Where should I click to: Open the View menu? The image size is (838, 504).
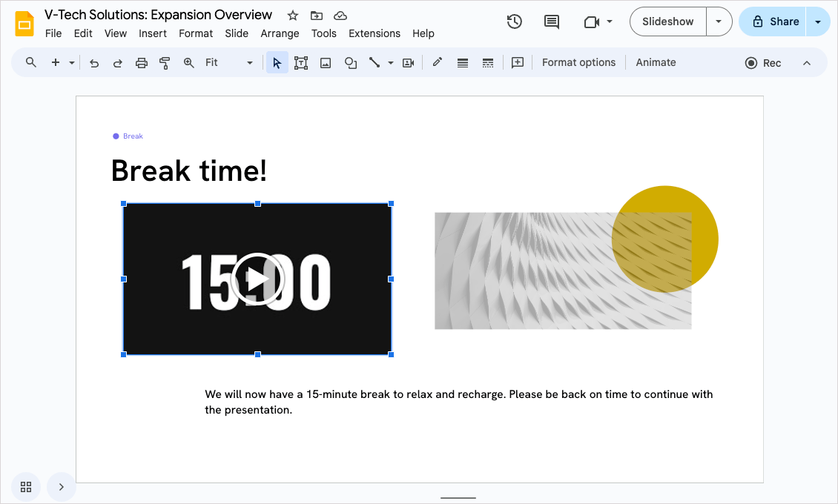(116, 33)
